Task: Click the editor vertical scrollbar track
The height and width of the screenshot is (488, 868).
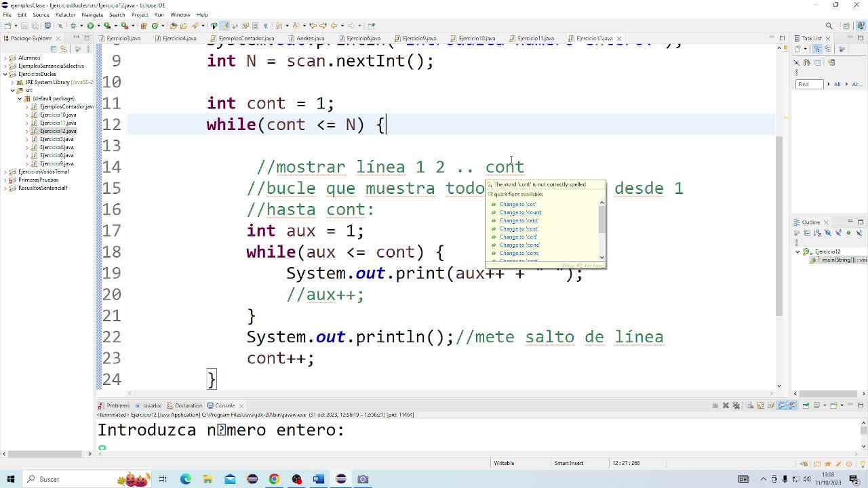Action: click(778, 271)
